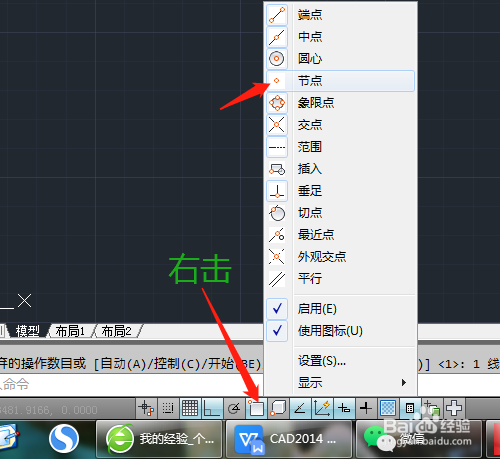Toggle 3D Object Snap status button

(278, 408)
